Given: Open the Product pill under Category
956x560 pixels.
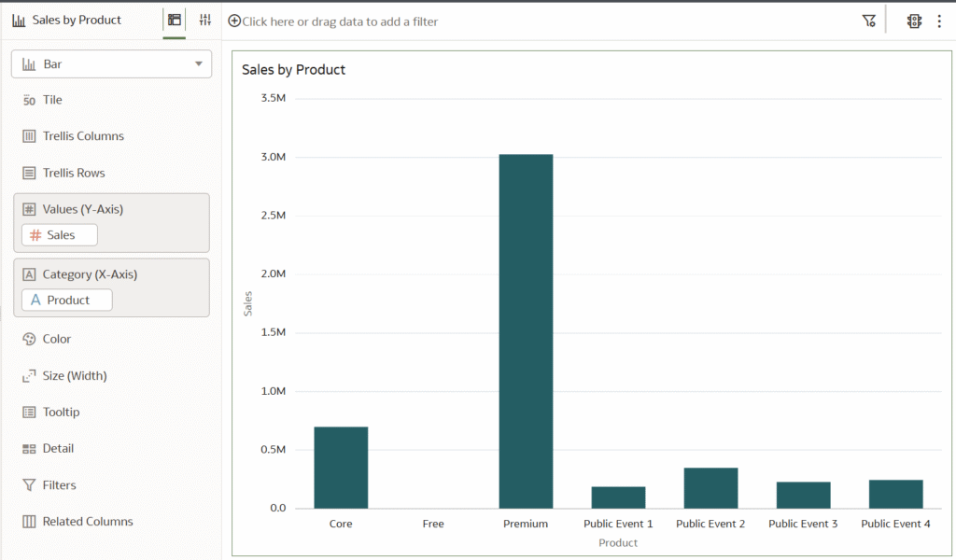Looking at the screenshot, I should 66,300.
